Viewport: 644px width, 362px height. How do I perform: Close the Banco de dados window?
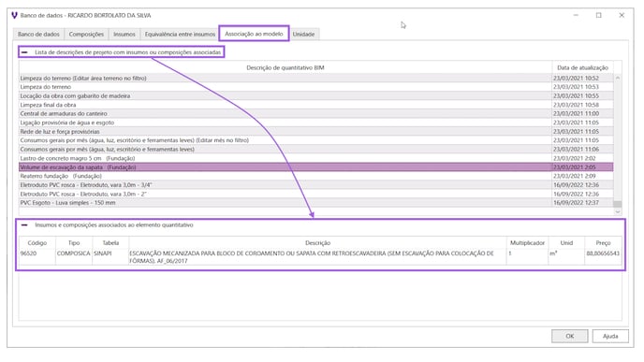[622, 15]
